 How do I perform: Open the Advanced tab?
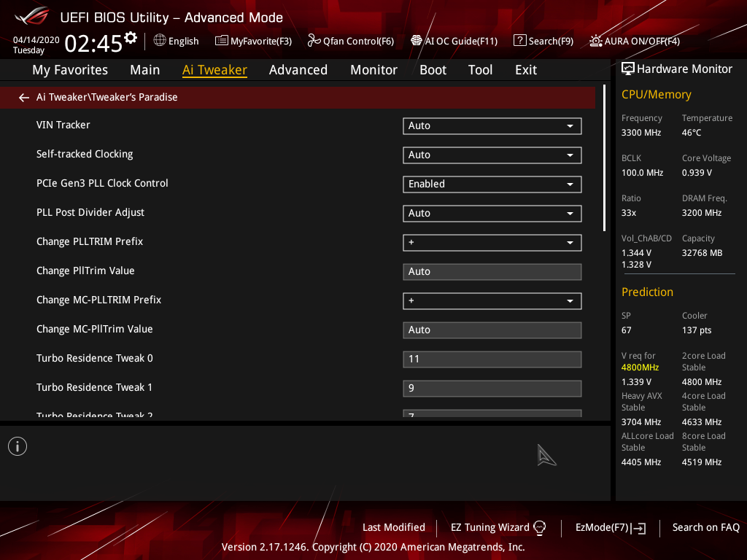coord(298,70)
